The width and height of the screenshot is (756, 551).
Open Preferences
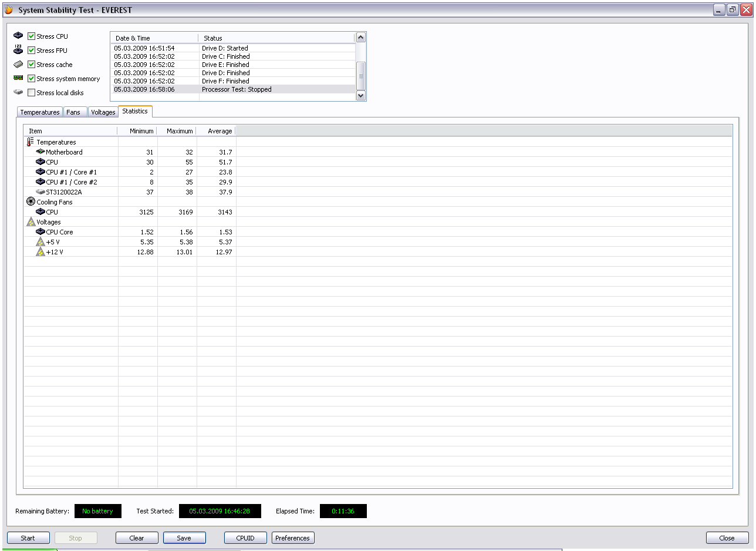tap(293, 538)
